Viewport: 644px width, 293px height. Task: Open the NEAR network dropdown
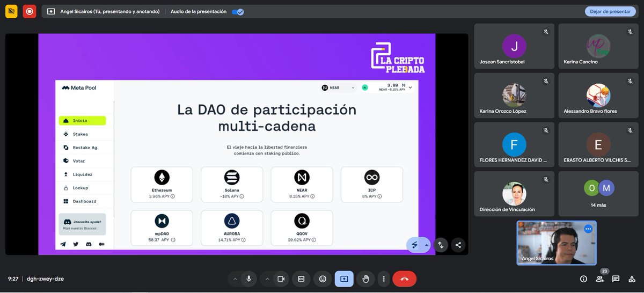[x=338, y=87]
